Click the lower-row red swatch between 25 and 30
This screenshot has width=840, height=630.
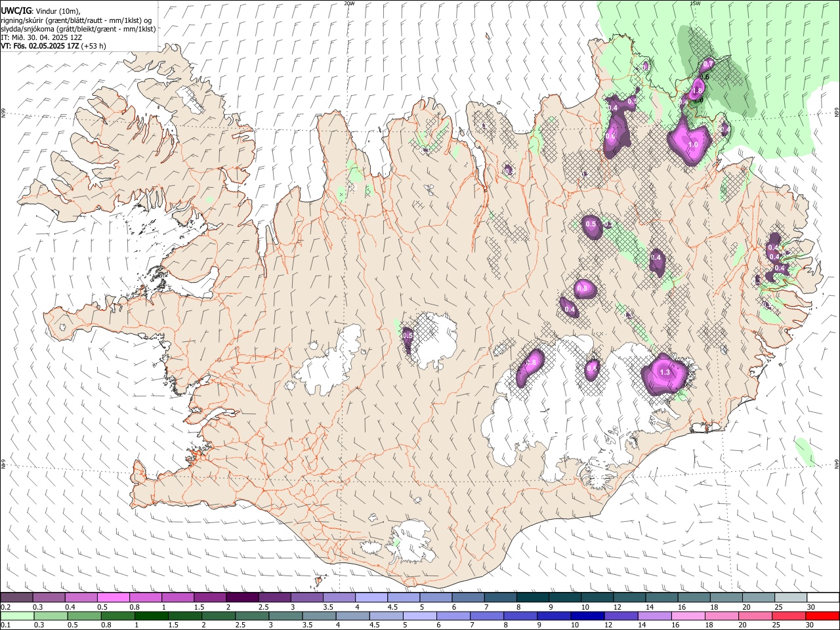[789, 616]
